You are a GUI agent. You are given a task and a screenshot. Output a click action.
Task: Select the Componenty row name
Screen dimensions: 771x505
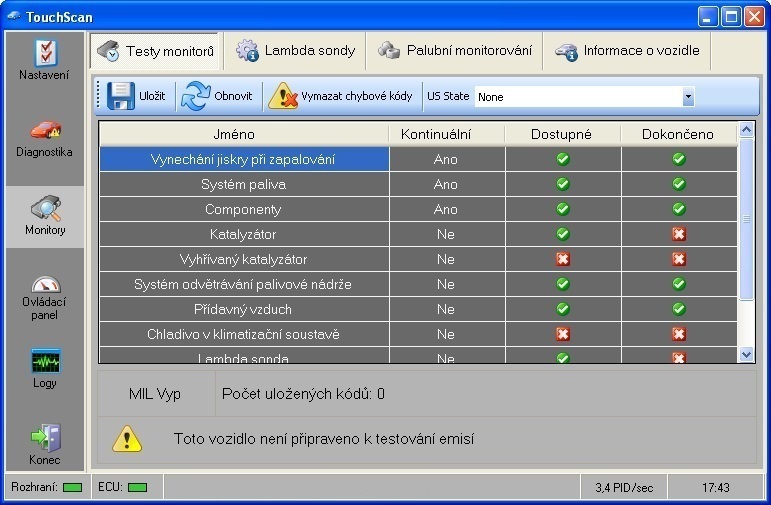pos(243,209)
